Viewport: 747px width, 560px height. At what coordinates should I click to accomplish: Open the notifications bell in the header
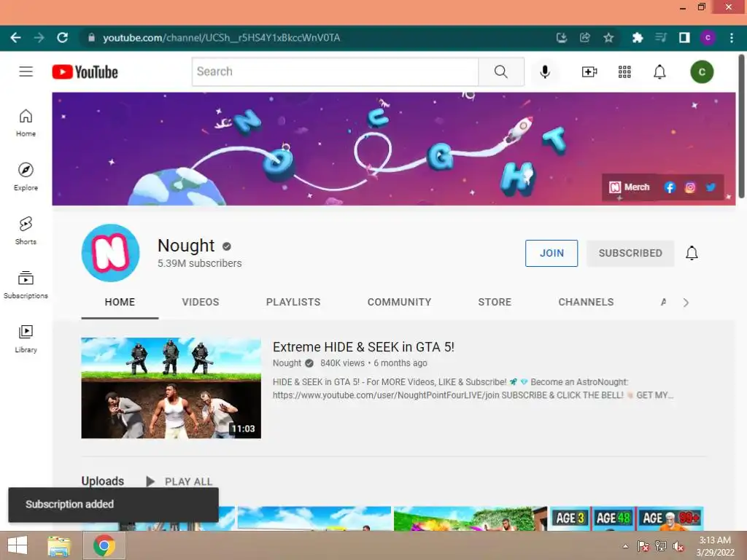[x=659, y=72]
